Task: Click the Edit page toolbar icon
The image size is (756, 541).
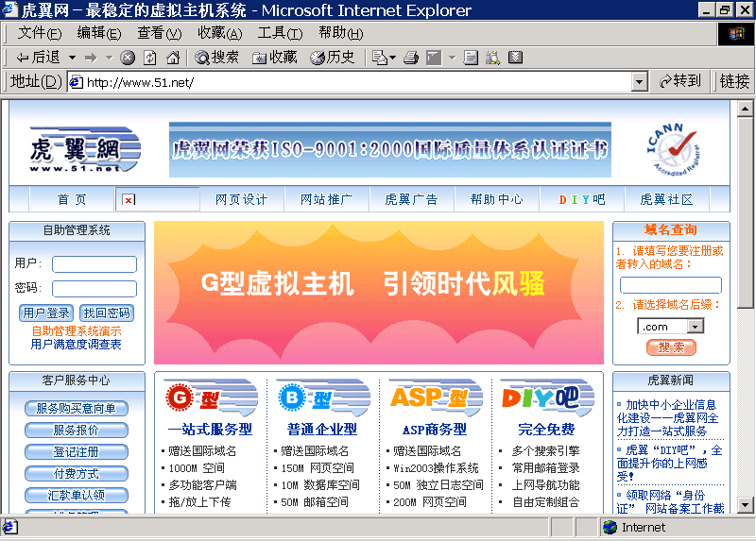Action: (434, 59)
